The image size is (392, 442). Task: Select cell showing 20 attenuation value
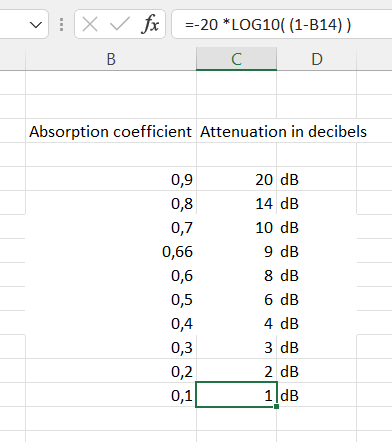coord(236,179)
